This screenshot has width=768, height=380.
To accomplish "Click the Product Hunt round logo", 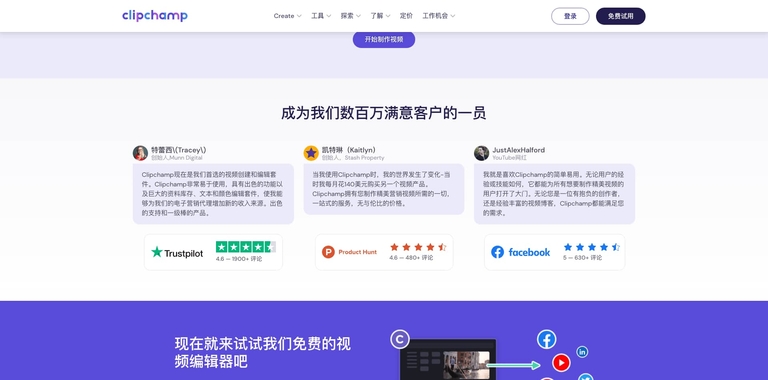I will point(328,252).
